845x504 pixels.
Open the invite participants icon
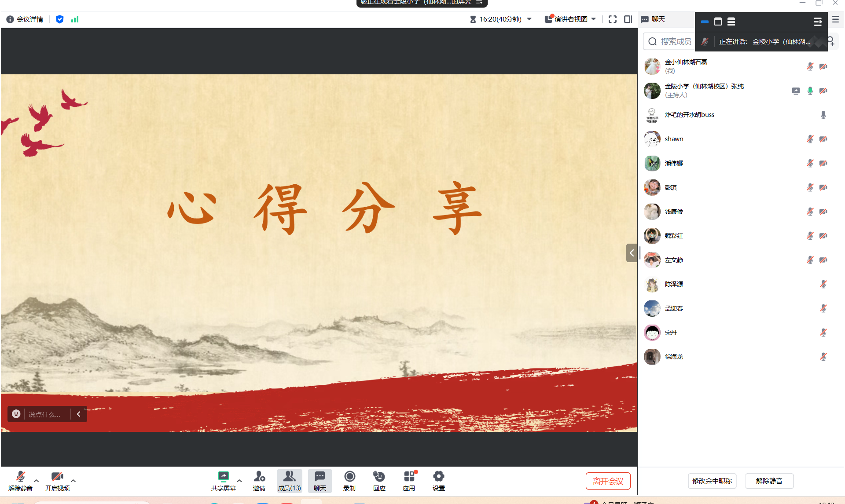pyautogui.click(x=259, y=477)
